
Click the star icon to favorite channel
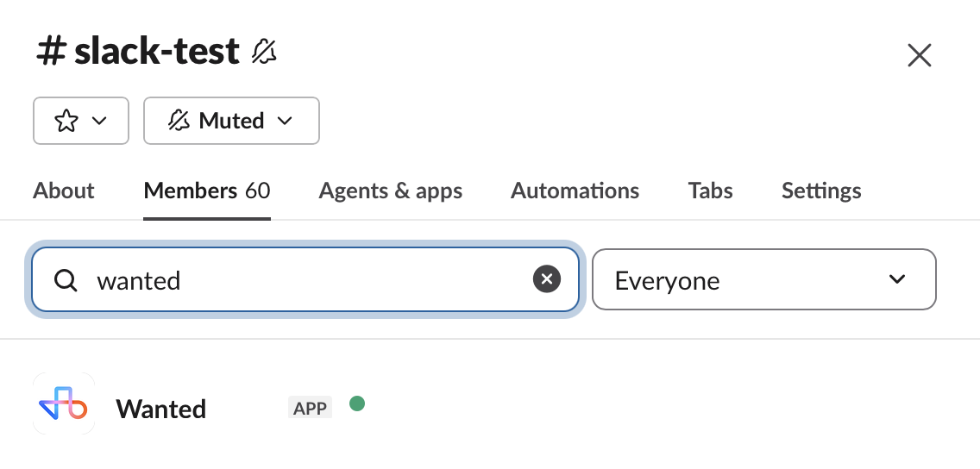[66, 121]
